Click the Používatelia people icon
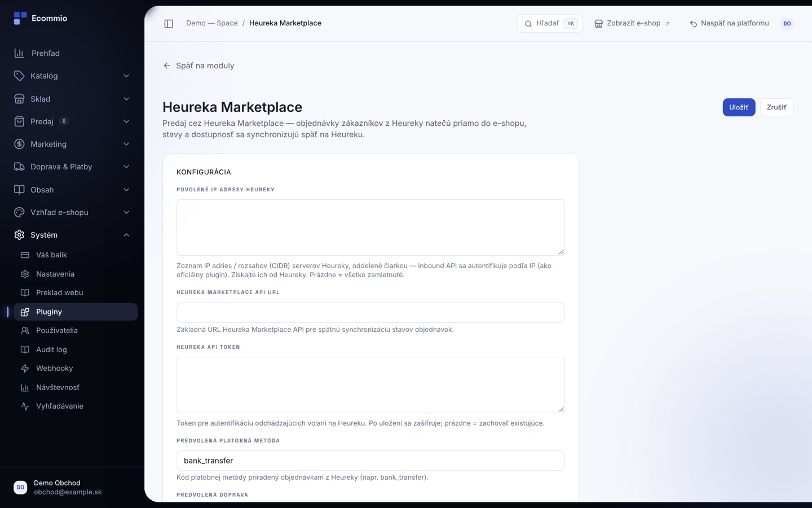Screen dimensions: 812x508 (25, 331)
